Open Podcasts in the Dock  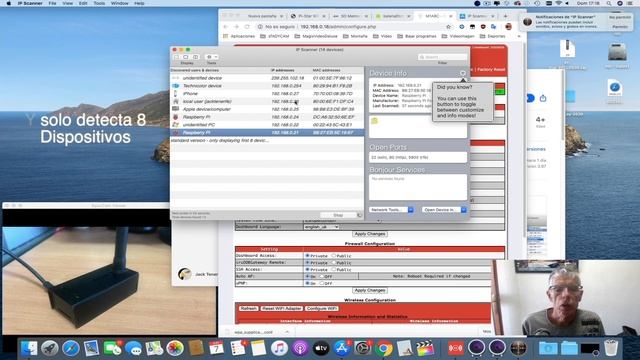[300, 348]
